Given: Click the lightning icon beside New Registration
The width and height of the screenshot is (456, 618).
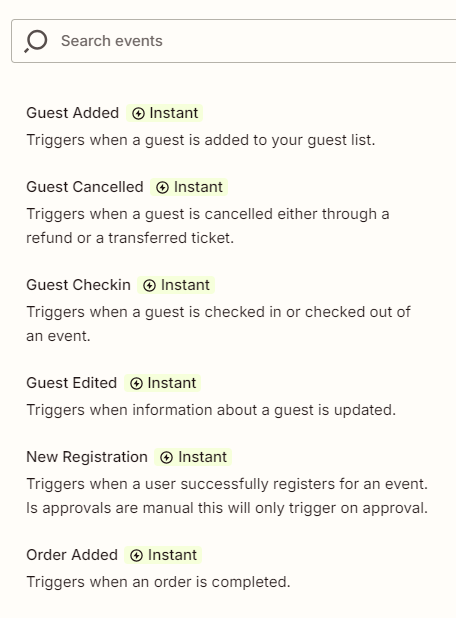Looking at the screenshot, I should (166, 458).
